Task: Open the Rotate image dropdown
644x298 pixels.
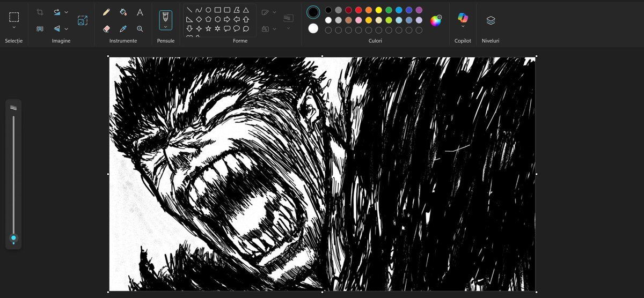Action: point(67,12)
